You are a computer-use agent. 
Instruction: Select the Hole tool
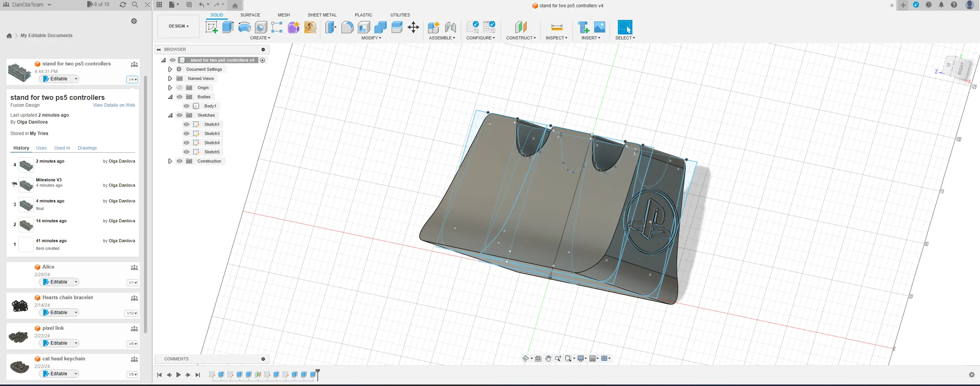pos(261,27)
